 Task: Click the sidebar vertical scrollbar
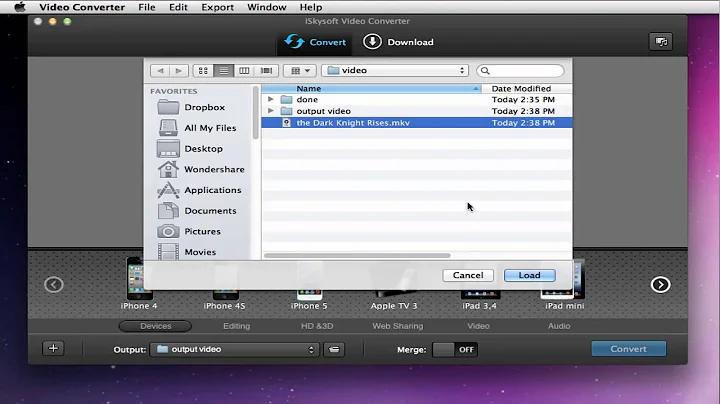tap(255, 112)
